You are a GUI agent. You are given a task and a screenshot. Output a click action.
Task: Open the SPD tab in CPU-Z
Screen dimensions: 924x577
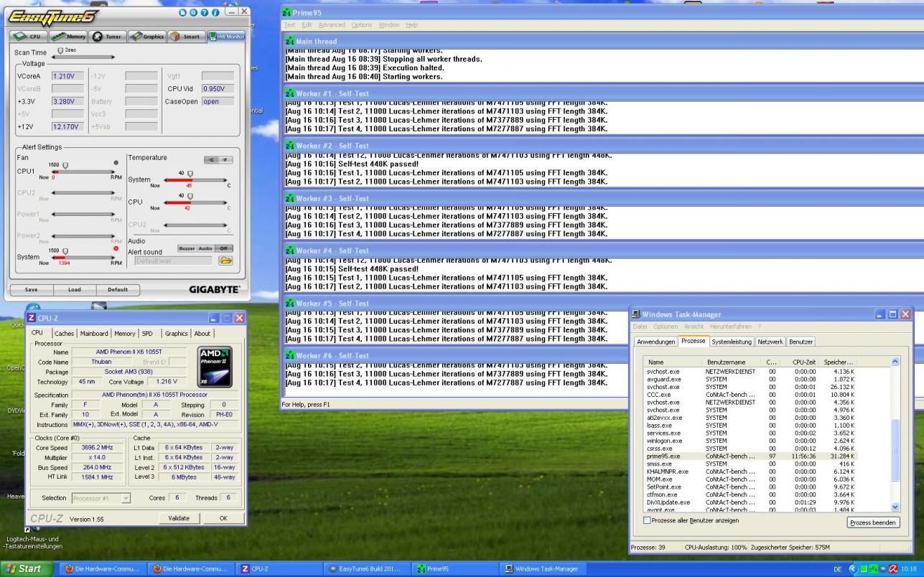coord(147,333)
